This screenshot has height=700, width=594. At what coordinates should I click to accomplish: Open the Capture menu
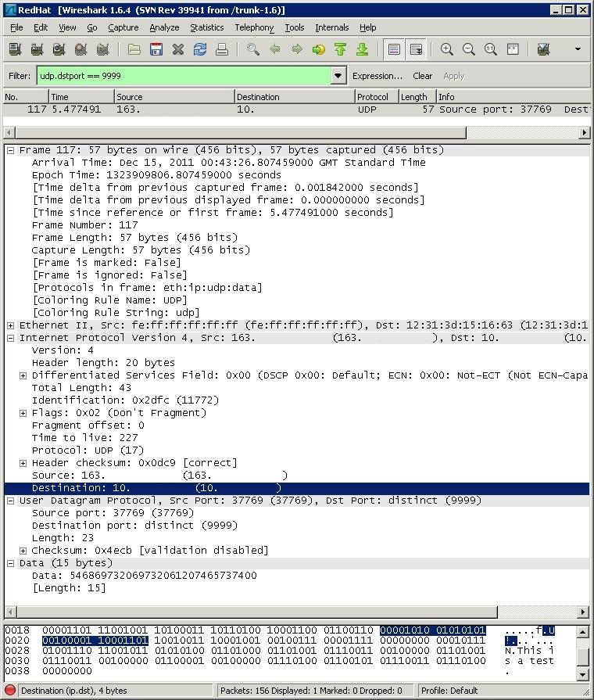coord(123,27)
